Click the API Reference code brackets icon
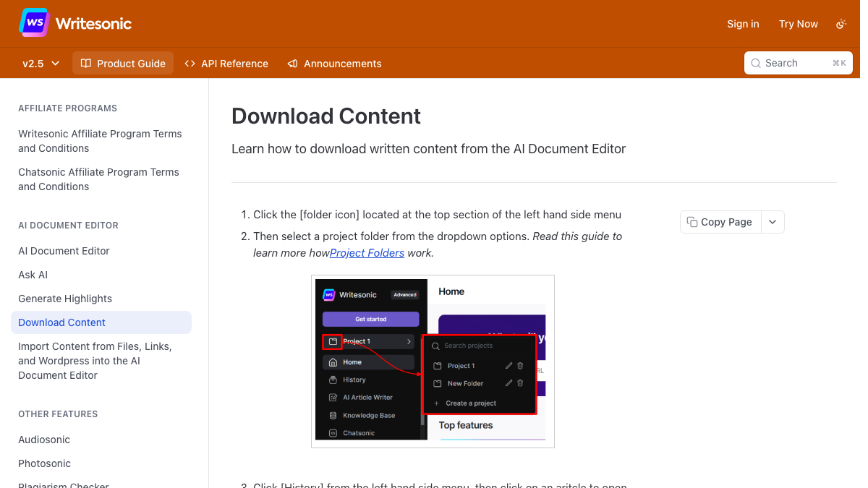This screenshot has height=488, width=868. tap(190, 64)
